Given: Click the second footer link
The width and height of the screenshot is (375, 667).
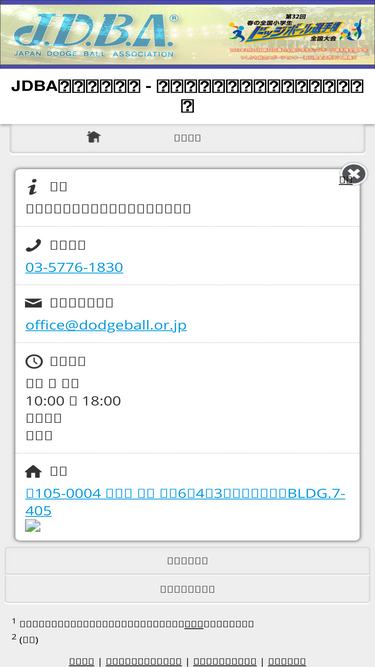Looking at the screenshot, I should pyautogui.click(x=144, y=661).
